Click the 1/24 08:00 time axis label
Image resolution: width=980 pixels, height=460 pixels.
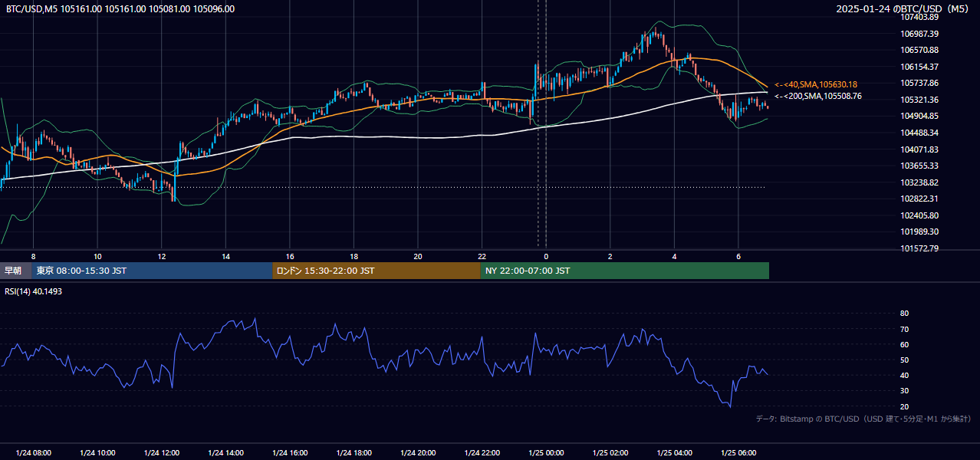click(x=33, y=453)
